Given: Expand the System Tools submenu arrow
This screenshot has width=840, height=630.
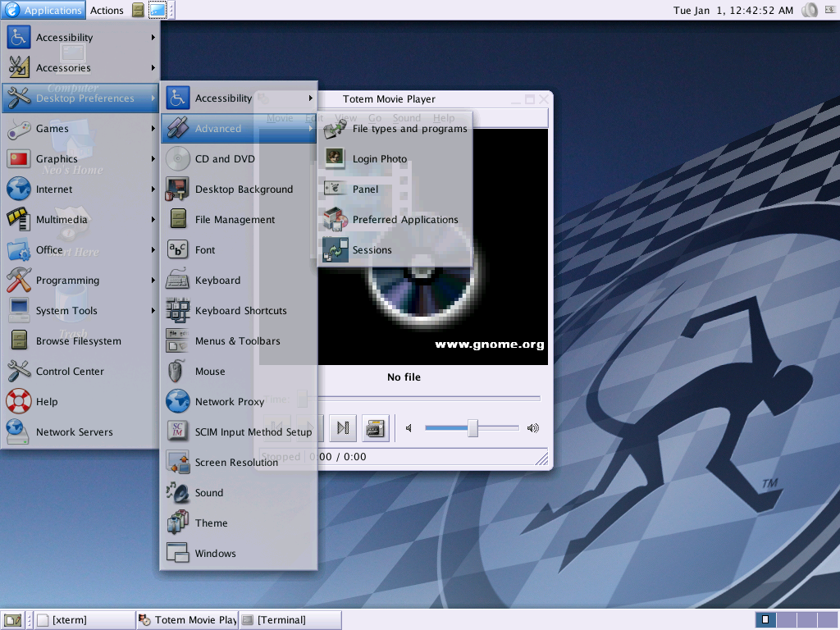Looking at the screenshot, I should point(153,311).
